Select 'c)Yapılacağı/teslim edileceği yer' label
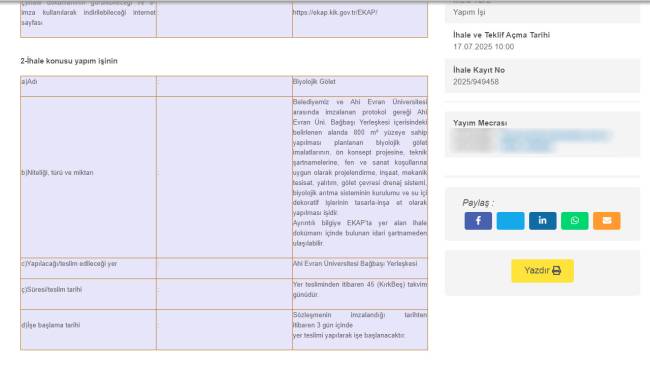The width and height of the screenshot is (650, 366). (69, 264)
